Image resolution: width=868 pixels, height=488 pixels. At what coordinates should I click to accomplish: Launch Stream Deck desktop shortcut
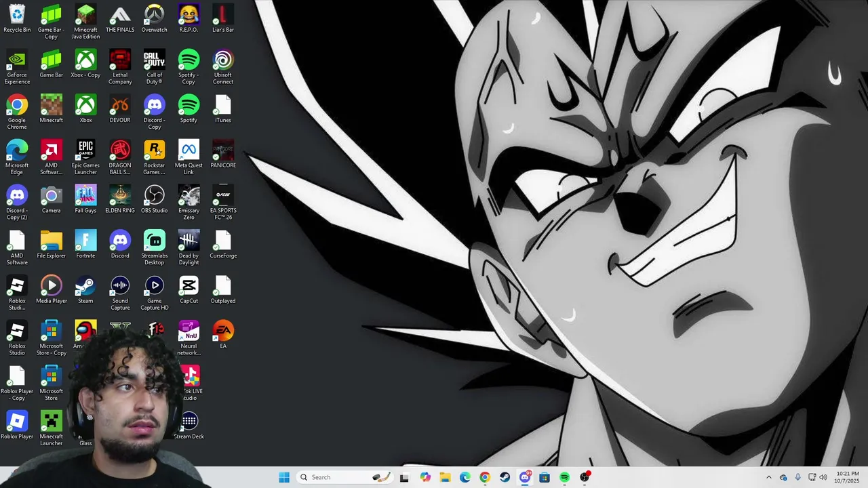[x=189, y=426]
